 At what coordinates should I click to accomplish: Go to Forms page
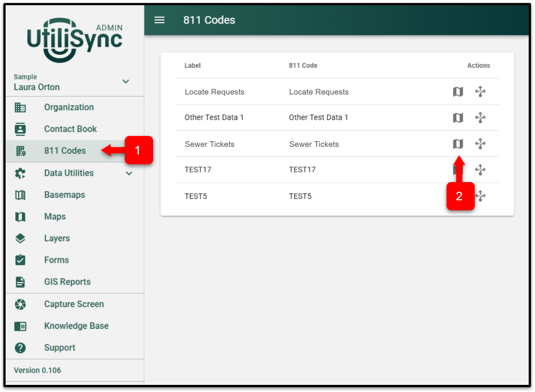pos(56,260)
